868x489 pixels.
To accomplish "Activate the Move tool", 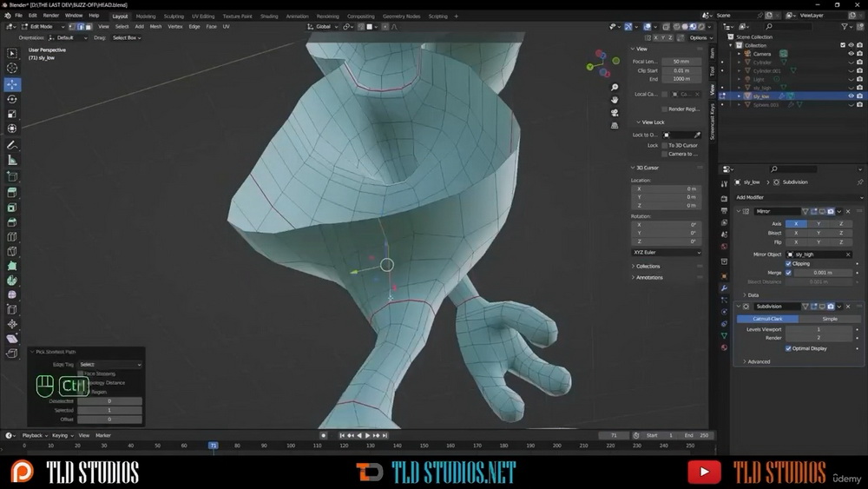I will point(11,84).
